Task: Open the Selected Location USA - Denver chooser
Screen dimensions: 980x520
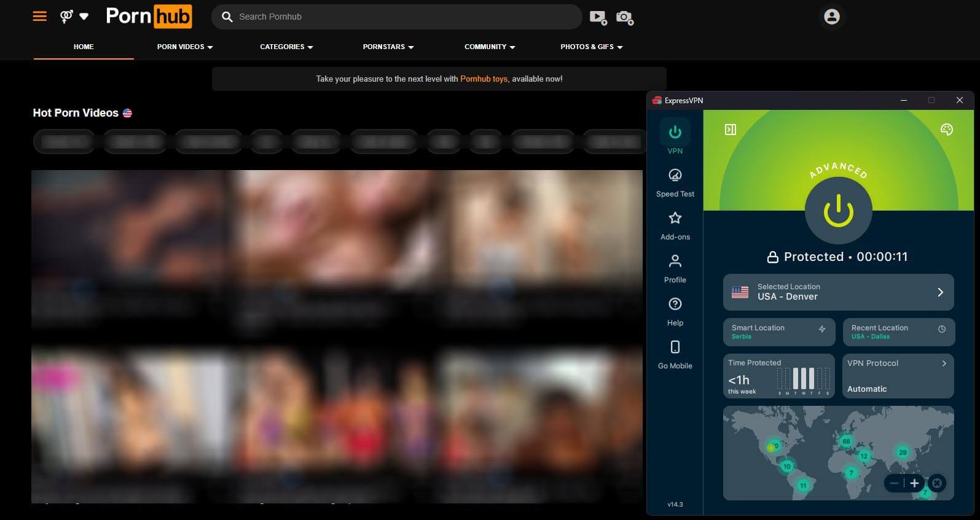Action: click(838, 292)
